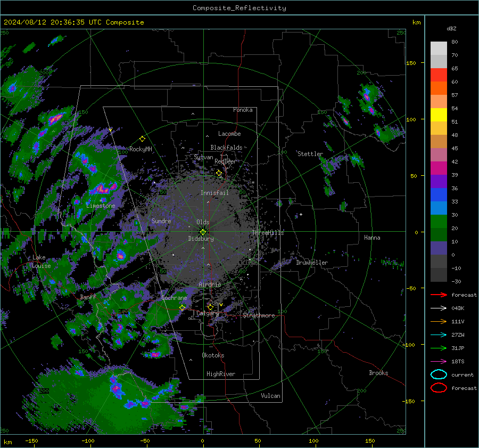Click the yellow diamond marker below Cochrane
Viewport: 479px width, 448px height.
[182, 307]
